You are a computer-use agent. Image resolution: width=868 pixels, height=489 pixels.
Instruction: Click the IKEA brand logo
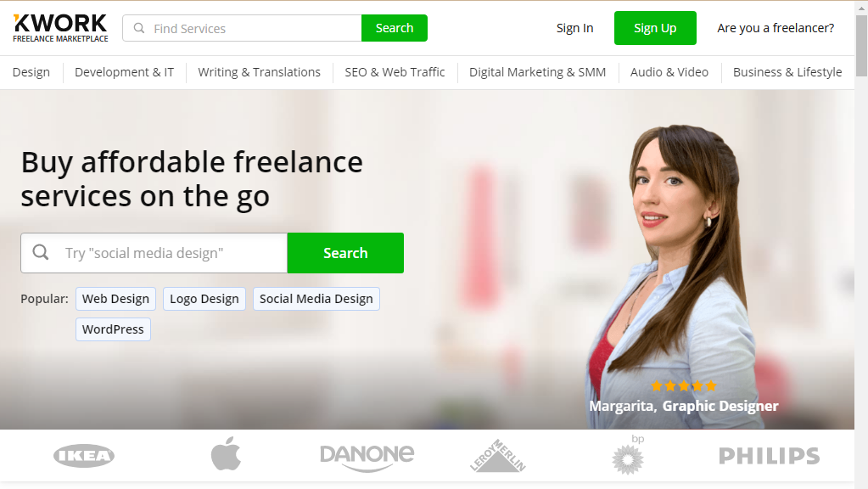(x=84, y=456)
